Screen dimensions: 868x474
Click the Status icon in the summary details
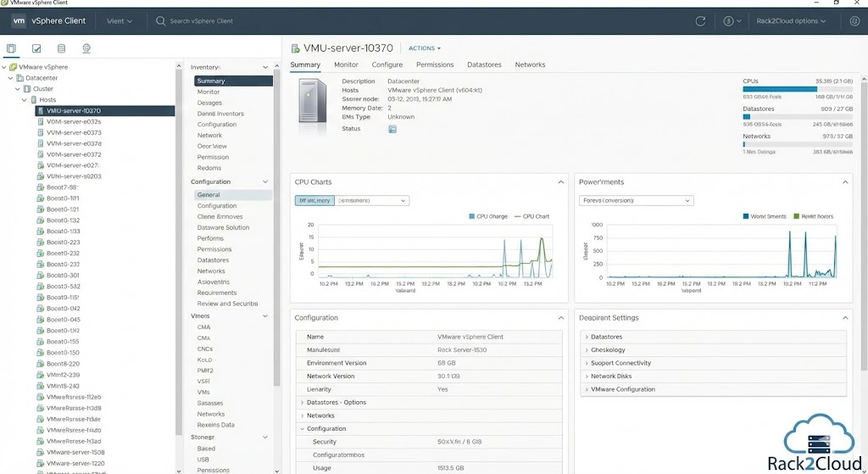click(392, 129)
